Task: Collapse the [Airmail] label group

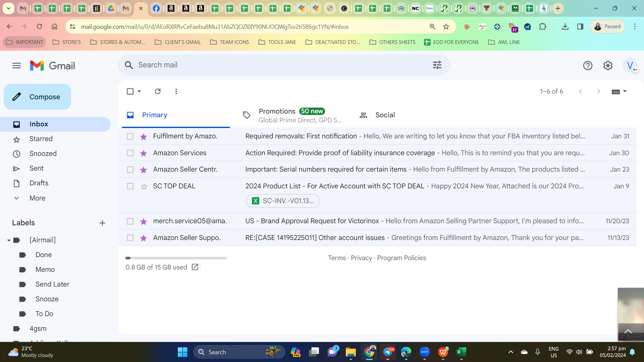Action: [9, 240]
